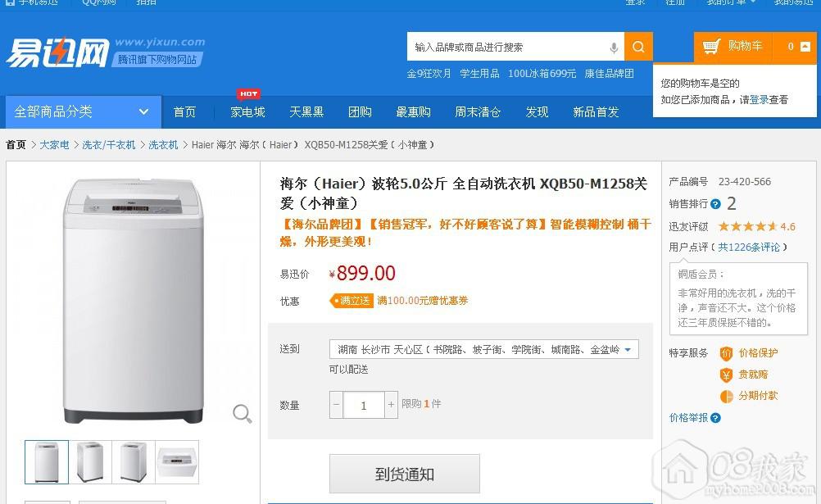Increase quantity with the plus button
The image size is (821, 504).
click(392, 405)
